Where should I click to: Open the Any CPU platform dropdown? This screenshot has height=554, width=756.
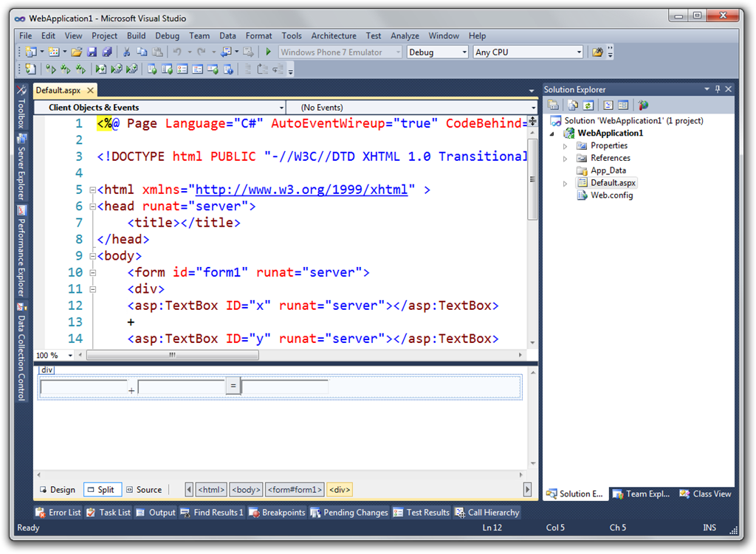point(580,52)
